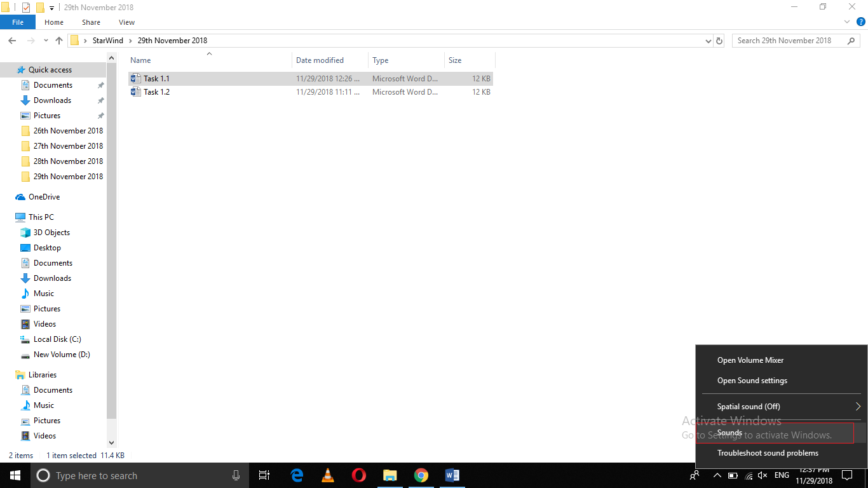The width and height of the screenshot is (868, 488).
Task: Open the Task 1.2 Word document
Action: pyautogui.click(x=155, y=91)
